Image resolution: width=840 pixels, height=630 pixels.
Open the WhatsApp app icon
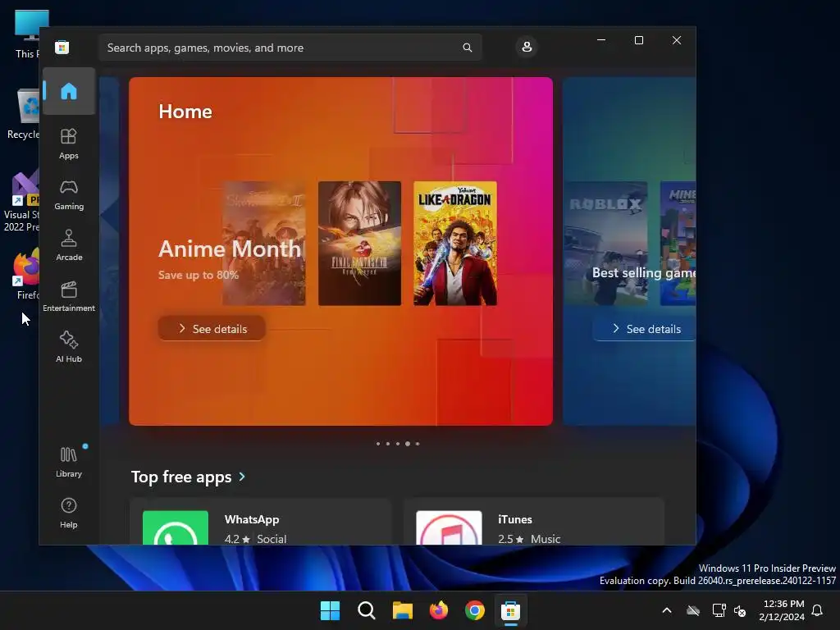(x=176, y=527)
